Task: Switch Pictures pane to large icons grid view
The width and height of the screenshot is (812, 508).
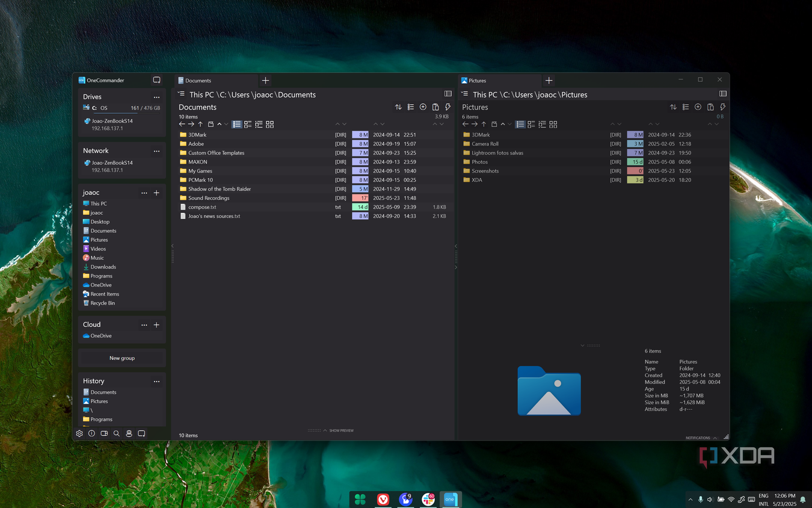Action: coord(553,125)
